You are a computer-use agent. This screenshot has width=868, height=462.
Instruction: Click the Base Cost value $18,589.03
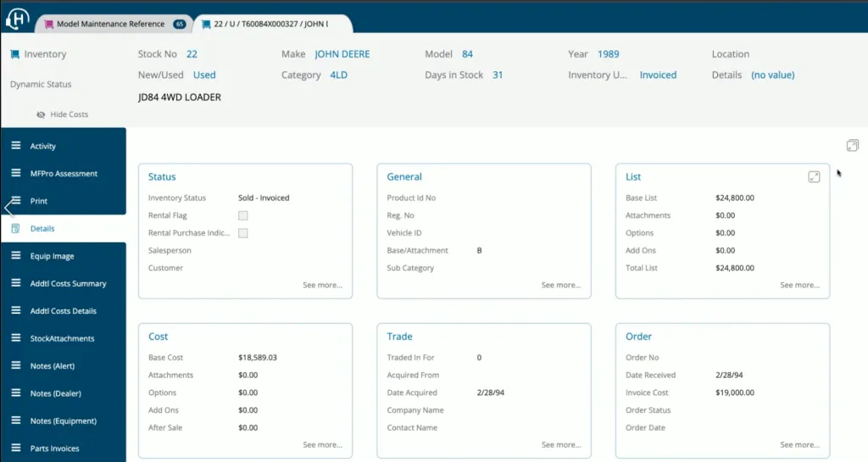click(258, 358)
